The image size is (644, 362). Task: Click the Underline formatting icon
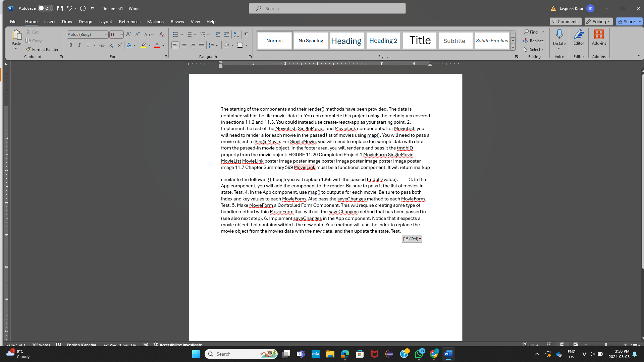[88, 45]
